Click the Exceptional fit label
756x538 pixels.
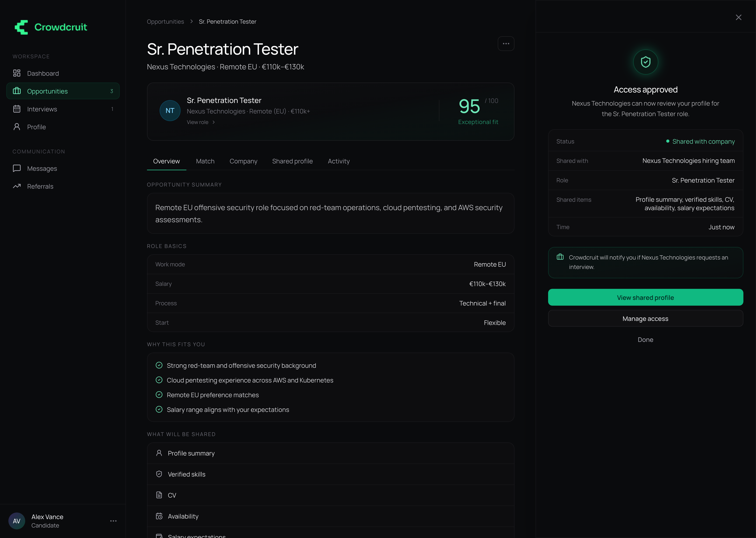(478, 122)
